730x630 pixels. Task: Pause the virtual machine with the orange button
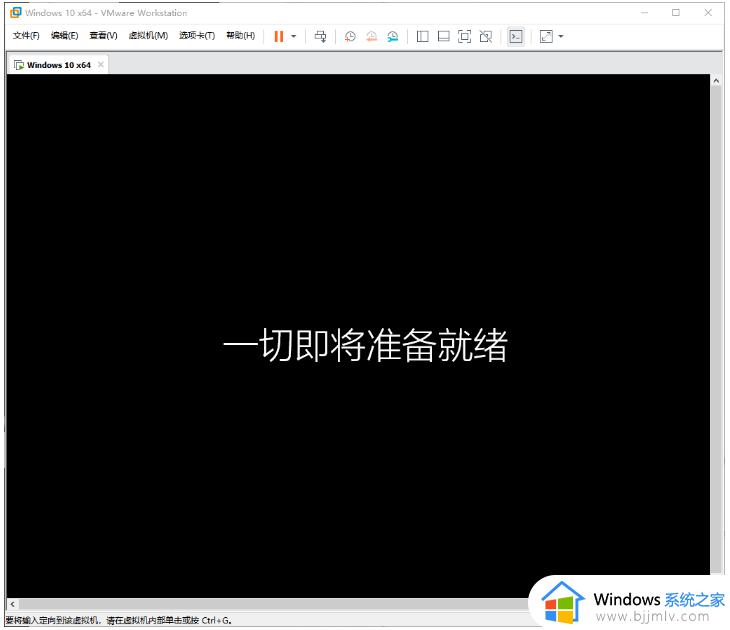click(278, 36)
